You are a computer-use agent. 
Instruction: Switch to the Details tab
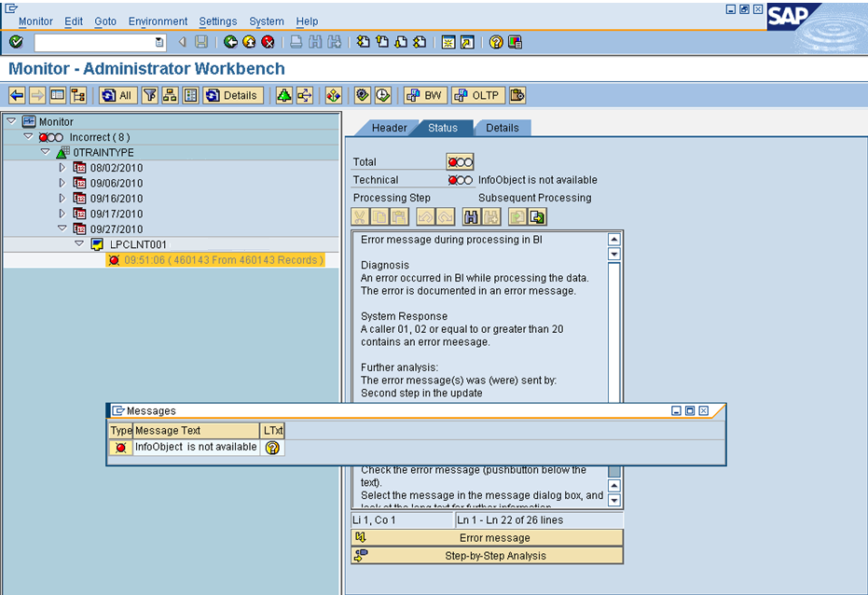pyautogui.click(x=503, y=128)
